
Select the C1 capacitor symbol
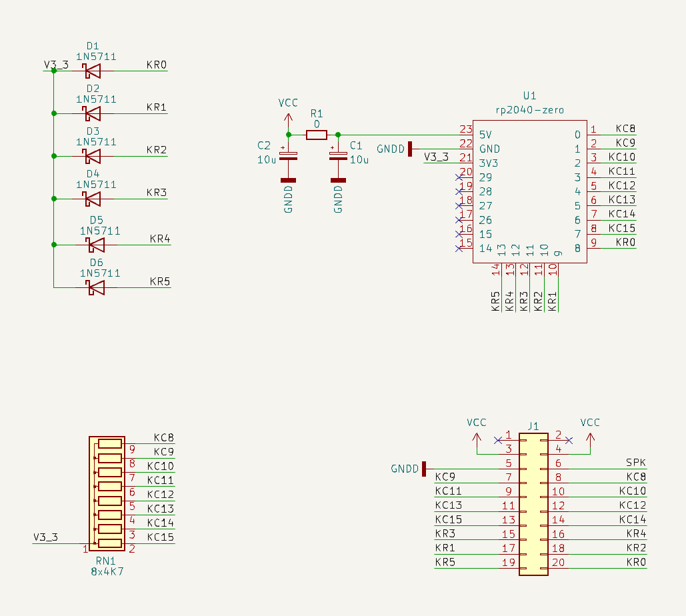coord(338,155)
